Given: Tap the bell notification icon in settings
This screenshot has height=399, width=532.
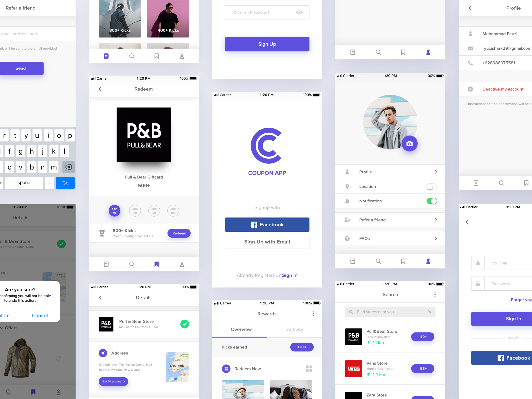Looking at the screenshot, I should 347,201.
